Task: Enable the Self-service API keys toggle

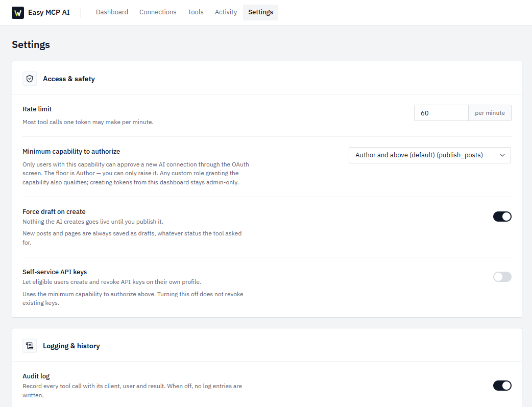Action: (x=502, y=277)
